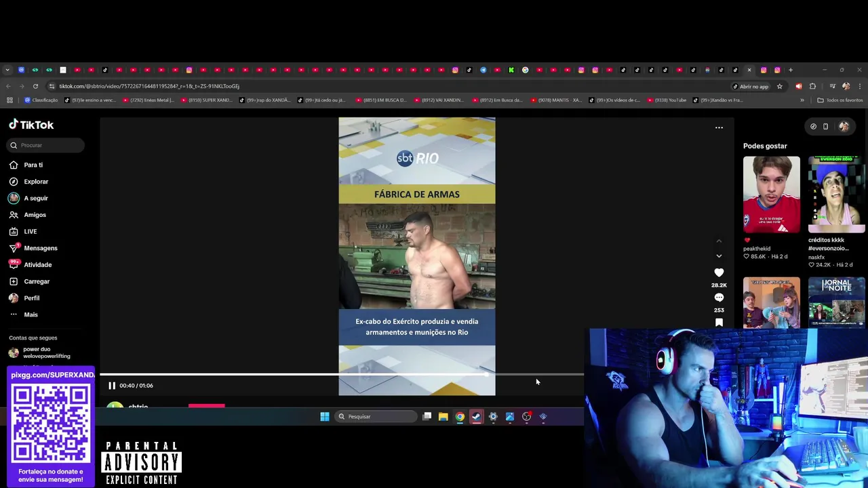Screen dimensions: 868x488
Task: Open Chrome three-dot menu
Action: (859, 86)
